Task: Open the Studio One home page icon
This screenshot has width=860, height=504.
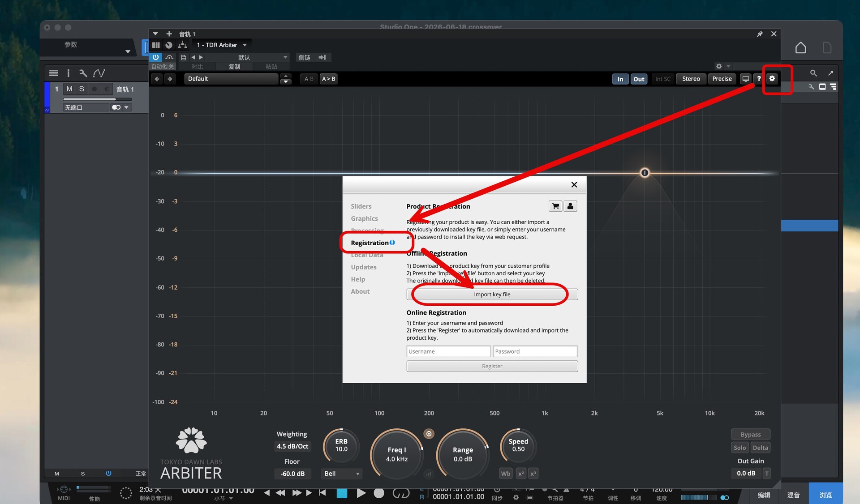Action: 800,48
